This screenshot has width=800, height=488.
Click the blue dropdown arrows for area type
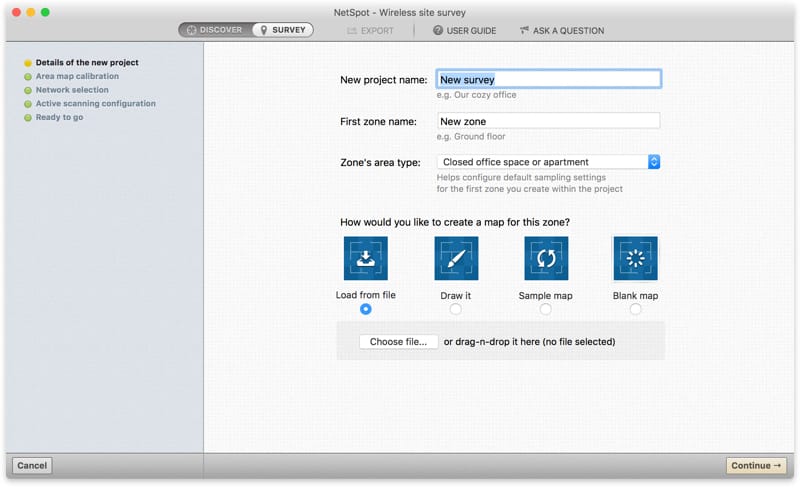(654, 162)
